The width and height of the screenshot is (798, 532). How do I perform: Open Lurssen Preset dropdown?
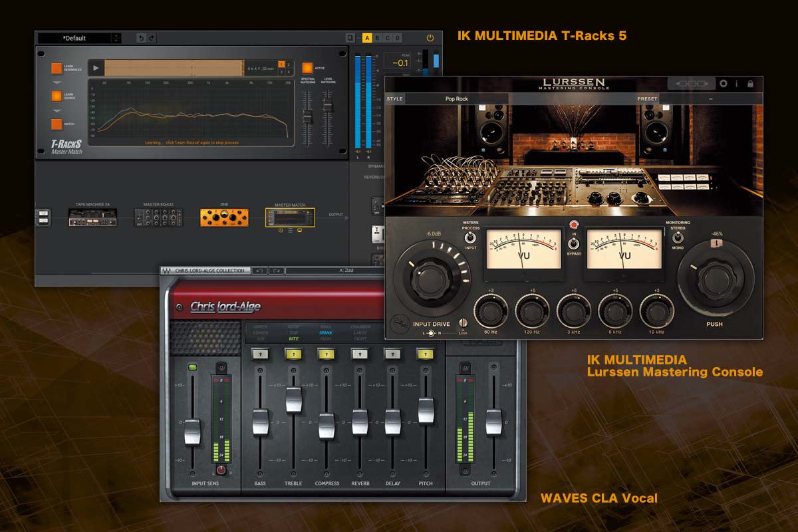710,98
